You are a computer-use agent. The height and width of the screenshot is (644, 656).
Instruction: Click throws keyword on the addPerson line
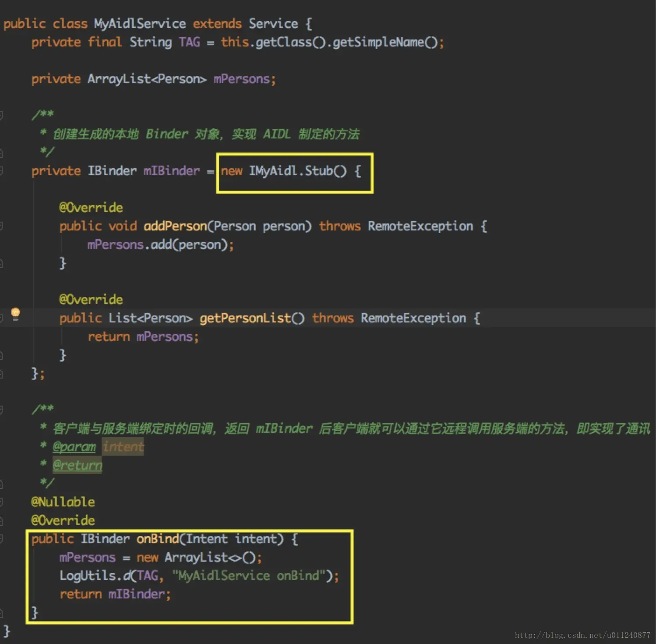tap(340, 226)
